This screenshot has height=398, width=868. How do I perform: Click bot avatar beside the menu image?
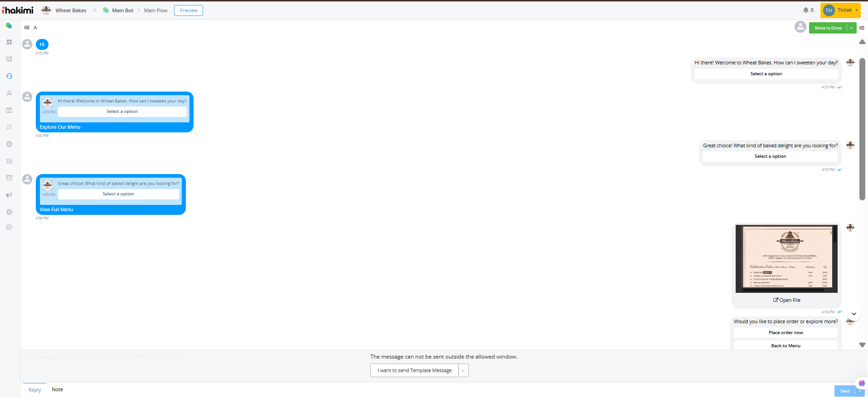[x=850, y=228]
